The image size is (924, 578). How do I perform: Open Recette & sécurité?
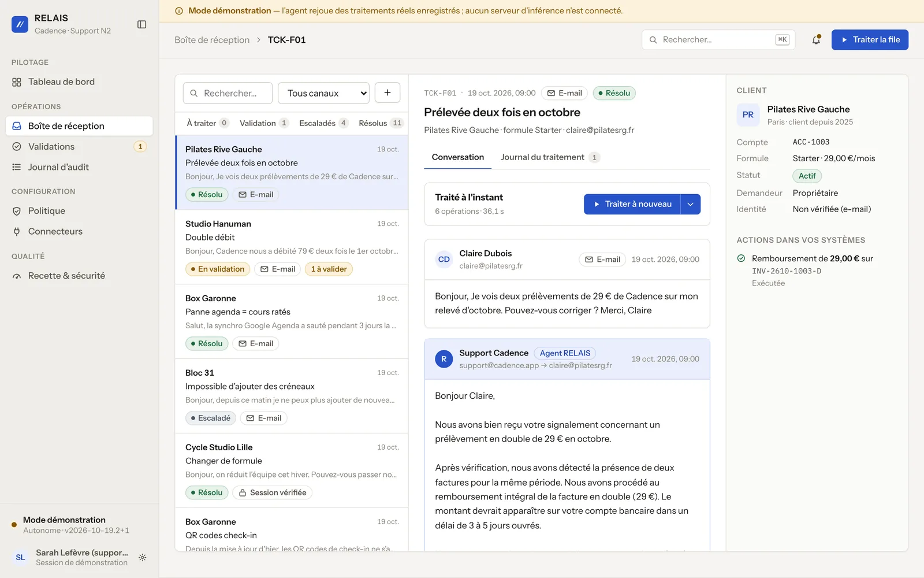point(79,276)
